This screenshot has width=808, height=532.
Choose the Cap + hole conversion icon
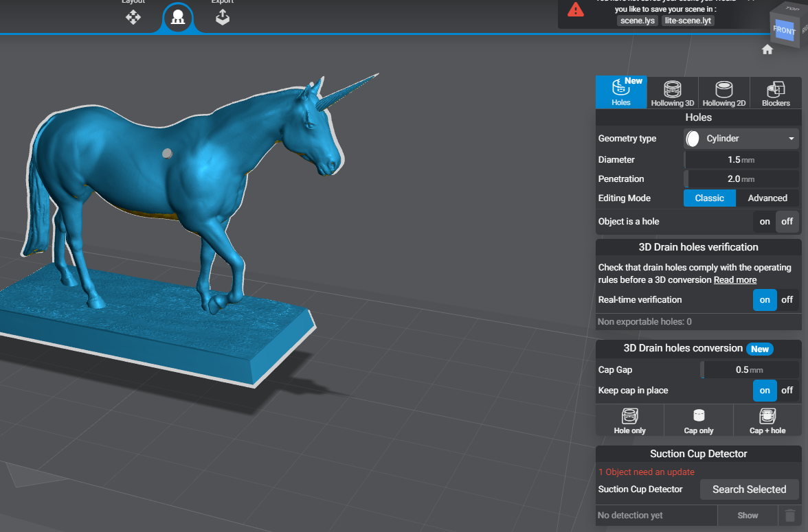click(767, 419)
